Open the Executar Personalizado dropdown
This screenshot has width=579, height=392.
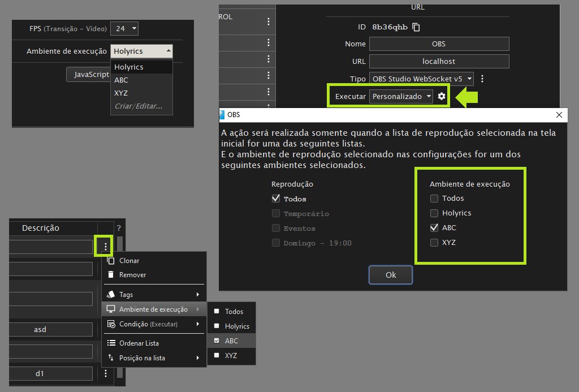(401, 96)
